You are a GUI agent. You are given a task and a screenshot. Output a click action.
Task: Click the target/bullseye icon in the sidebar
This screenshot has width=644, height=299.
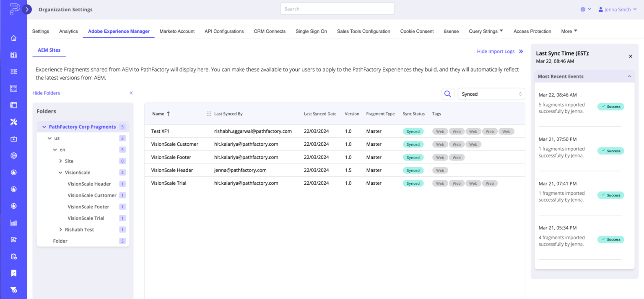pos(13,155)
